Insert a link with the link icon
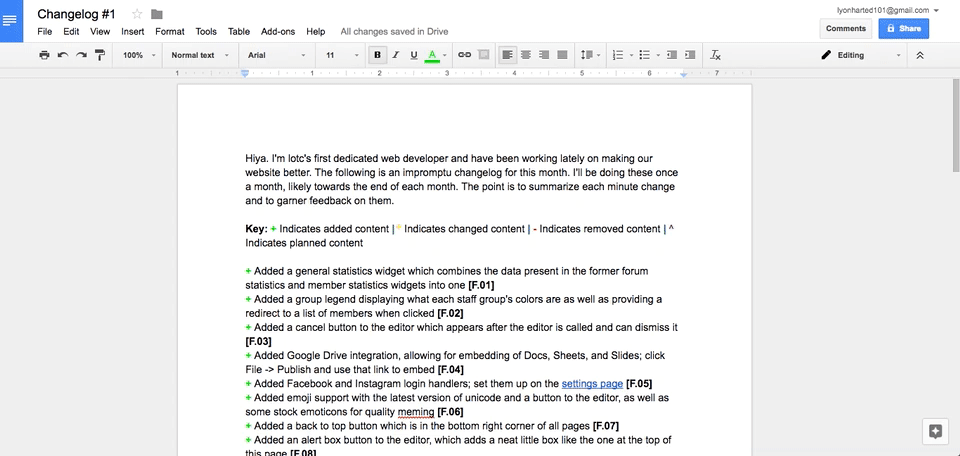Viewport: 960px width, 456px height. (465, 55)
